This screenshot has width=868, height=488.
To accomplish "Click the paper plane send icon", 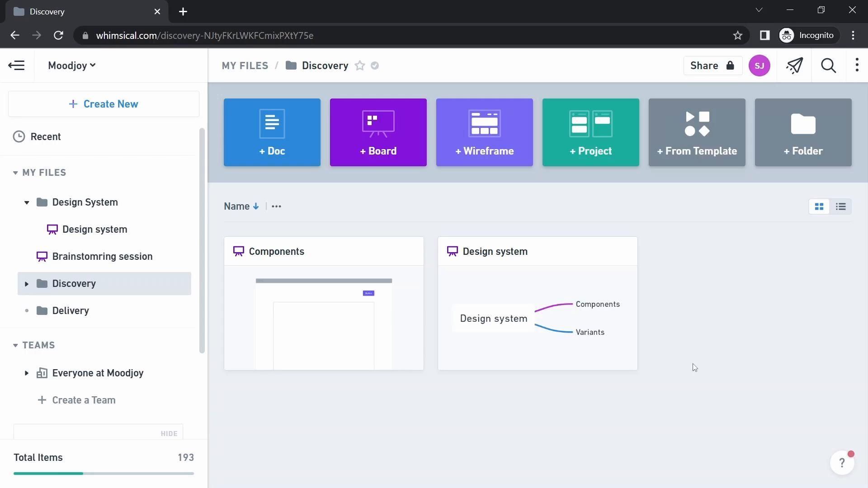I will tap(794, 66).
